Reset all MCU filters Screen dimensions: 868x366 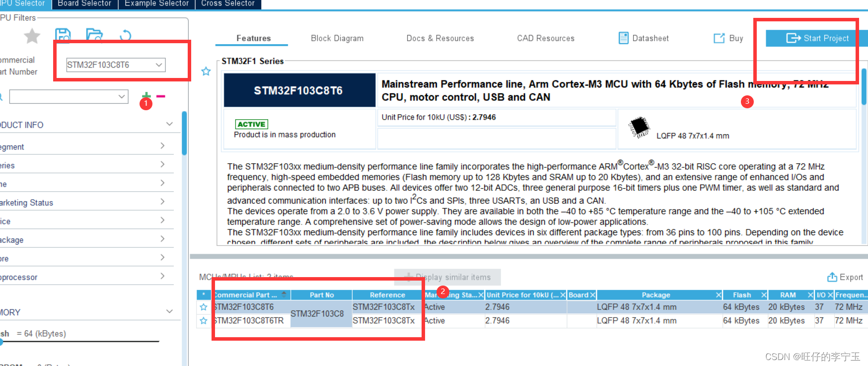[x=125, y=35]
